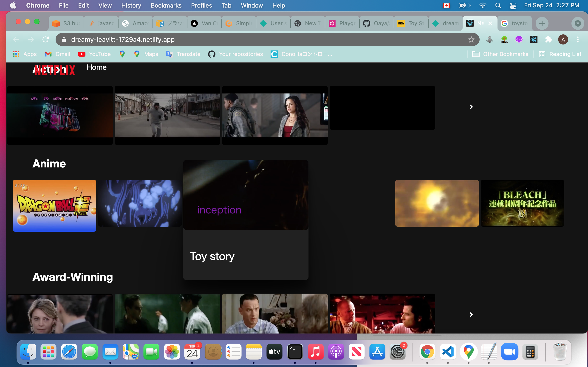Expand the Action carousel with the right chevron

(x=471, y=107)
